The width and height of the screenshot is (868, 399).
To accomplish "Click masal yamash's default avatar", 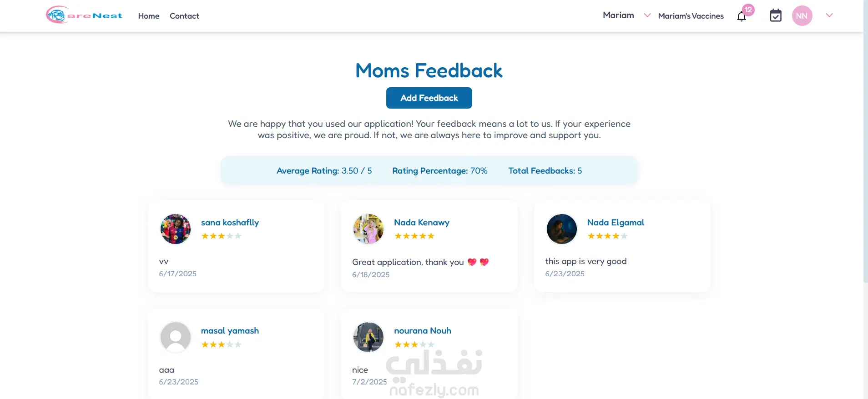I will 176,337.
